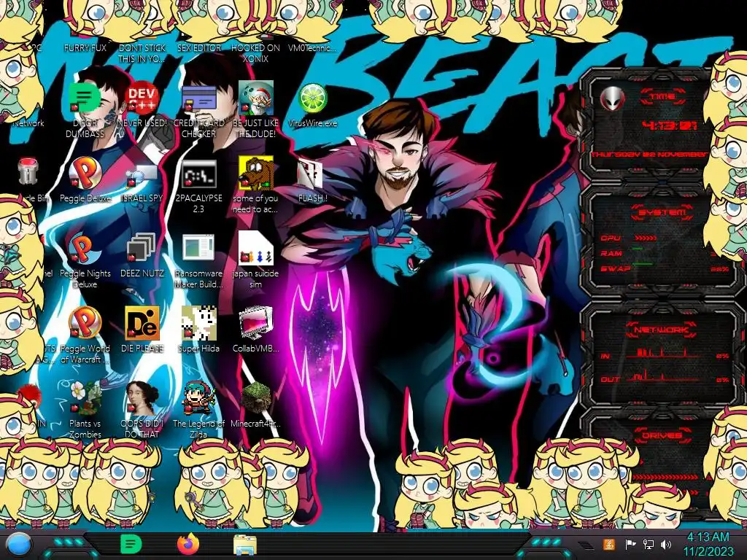The width and height of the screenshot is (747, 560).
Task: Open the Action Center flag icon
Action: [x=630, y=544]
